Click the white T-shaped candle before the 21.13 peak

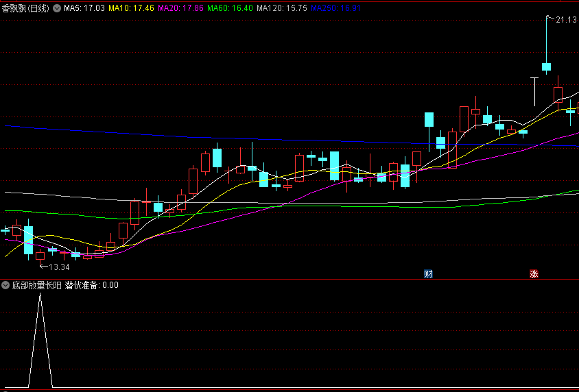coord(534,91)
